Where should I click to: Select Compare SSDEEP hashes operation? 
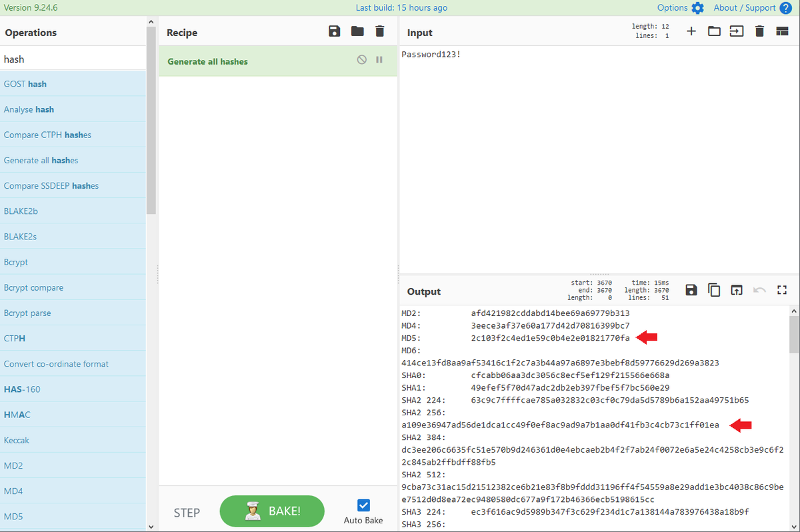click(x=73, y=185)
